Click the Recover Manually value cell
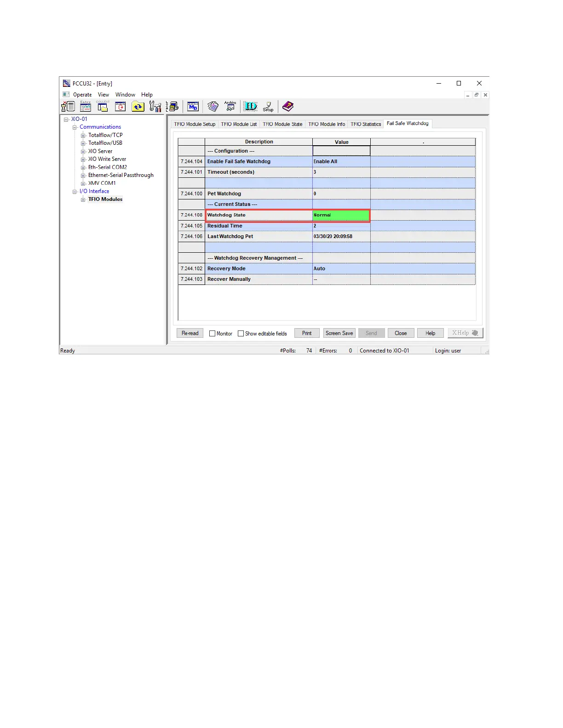This screenshot has width=563, height=728. 341,279
